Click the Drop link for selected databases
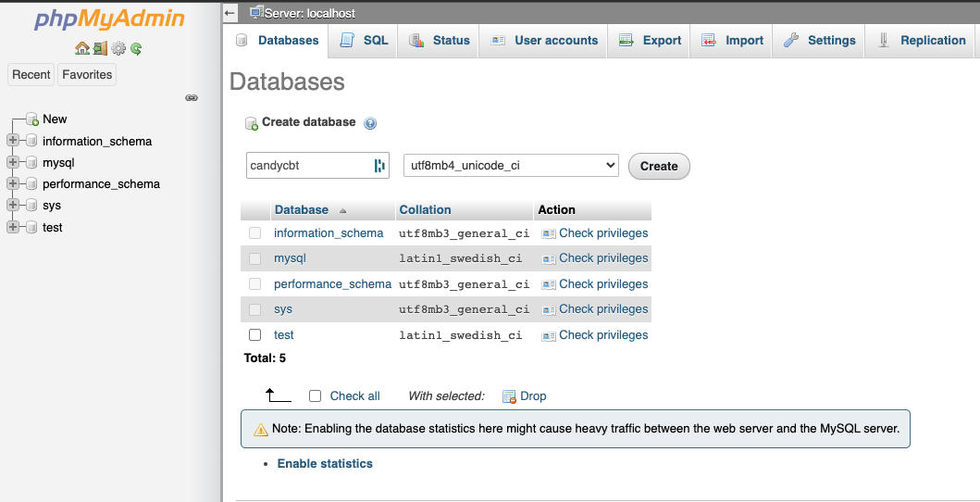 (533, 396)
